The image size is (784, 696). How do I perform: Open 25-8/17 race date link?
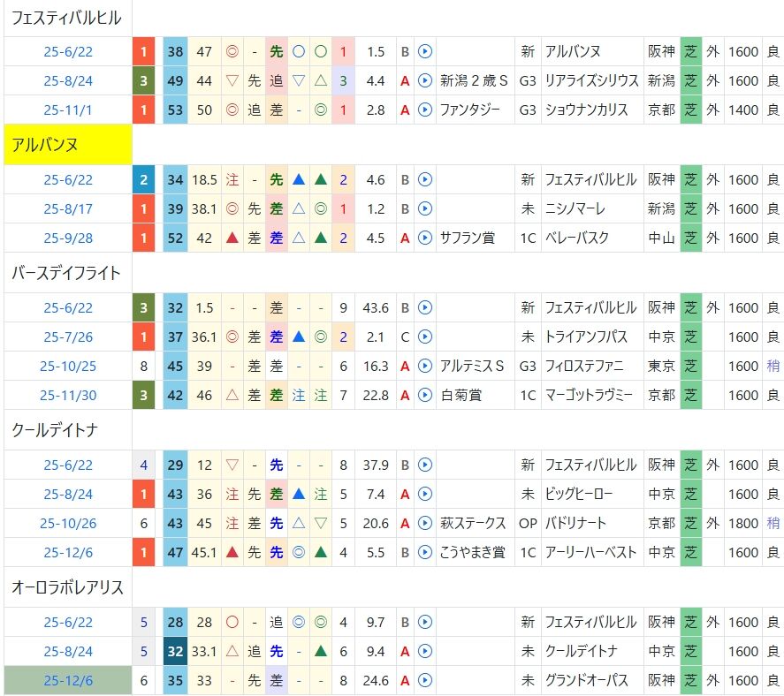click(x=68, y=208)
